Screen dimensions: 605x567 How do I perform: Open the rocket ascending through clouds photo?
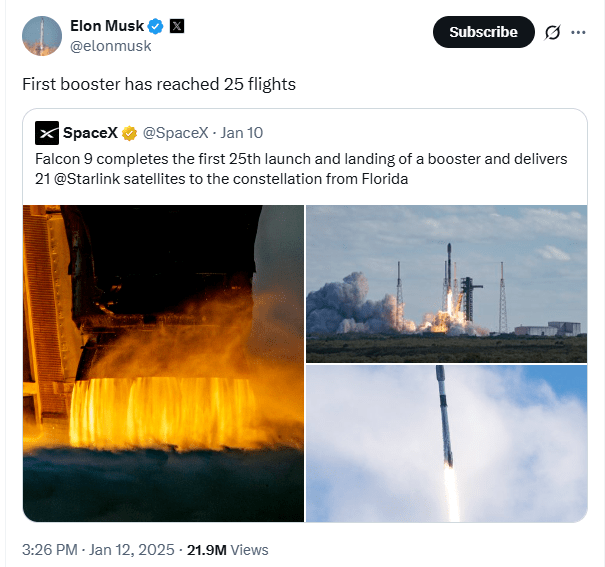click(446, 443)
